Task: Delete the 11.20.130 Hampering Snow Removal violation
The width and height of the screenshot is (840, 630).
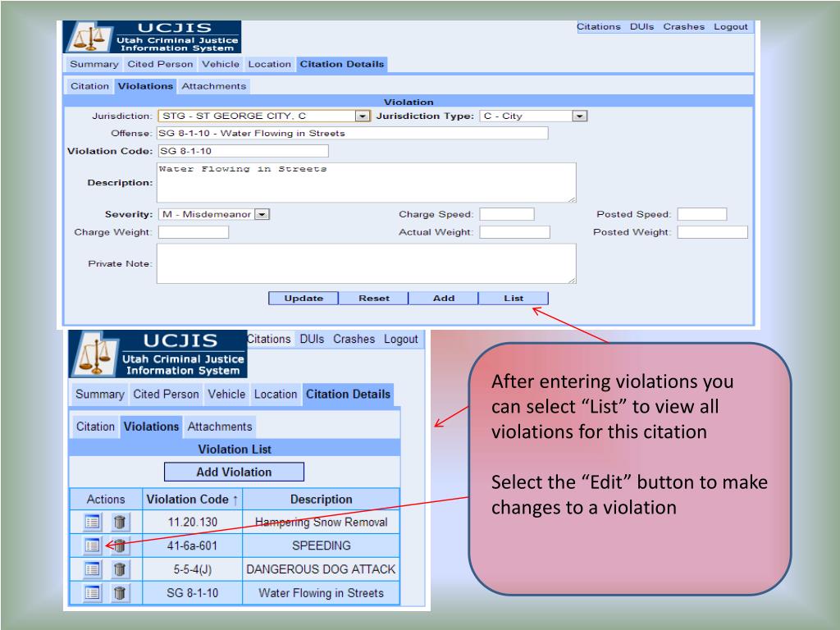Action: [120, 522]
